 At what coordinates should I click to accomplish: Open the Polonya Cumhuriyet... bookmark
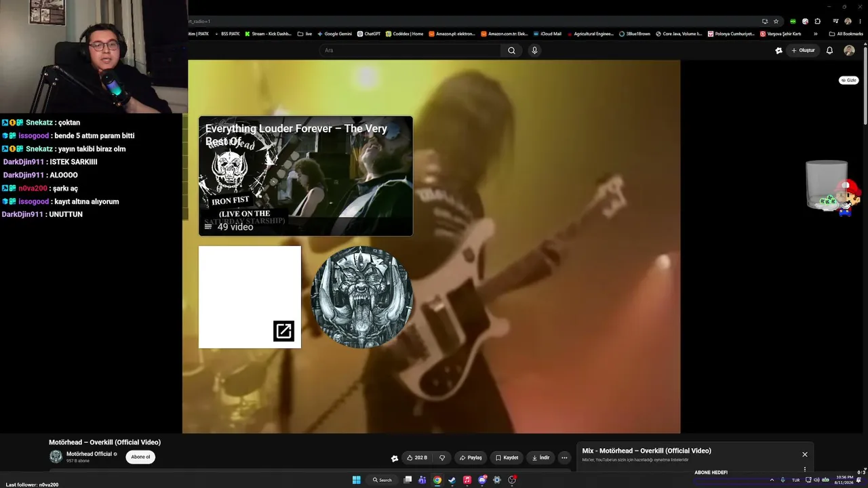(x=731, y=34)
